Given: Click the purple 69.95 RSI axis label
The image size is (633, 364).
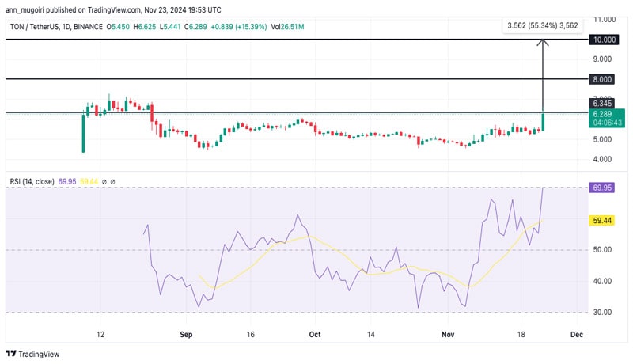Looking at the screenshot, I should click(x=602, y=188).
